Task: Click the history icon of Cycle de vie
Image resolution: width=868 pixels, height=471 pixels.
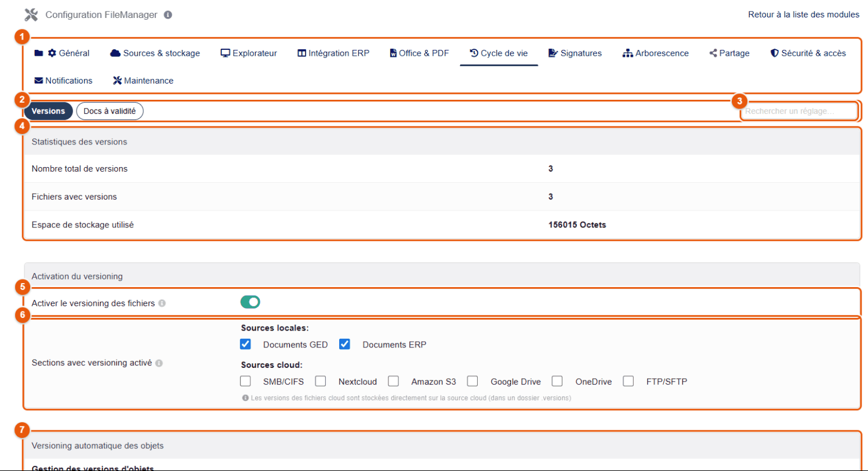Action: (x=474, y=53)
